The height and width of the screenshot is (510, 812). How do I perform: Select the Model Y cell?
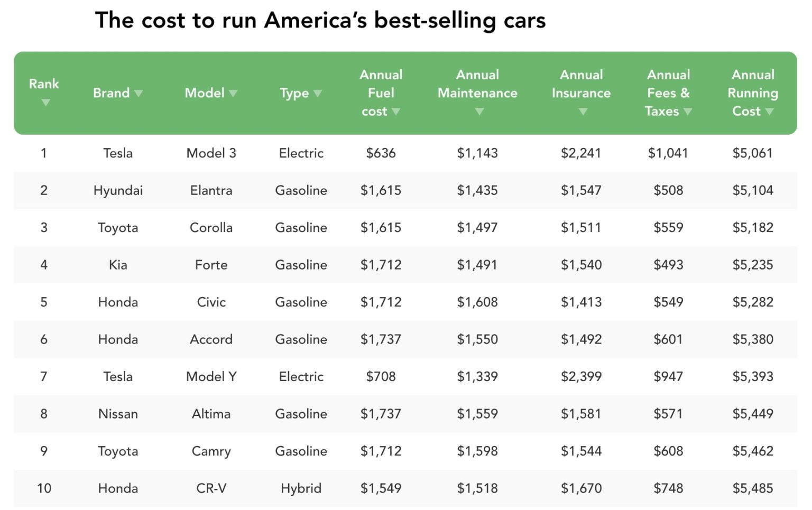point(211,377)
